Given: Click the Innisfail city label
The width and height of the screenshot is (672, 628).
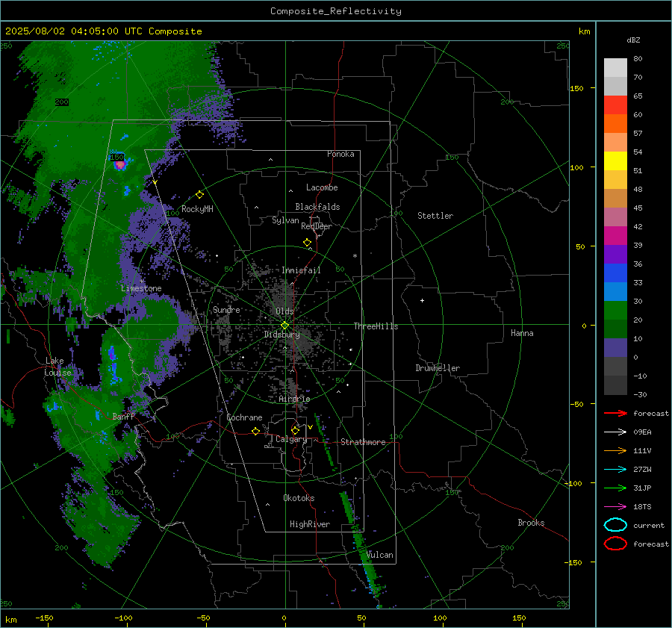Looking at the screenshot, I should pos(301,270).
